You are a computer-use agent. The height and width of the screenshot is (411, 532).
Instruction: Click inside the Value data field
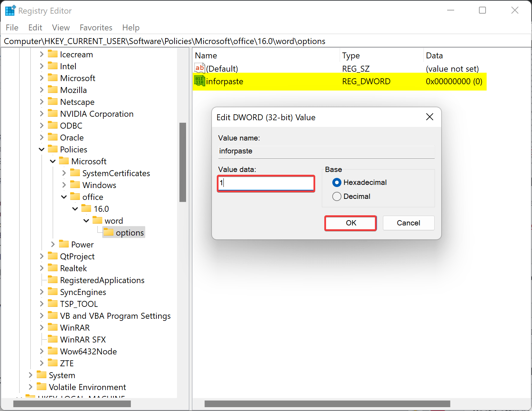(266, 183)
